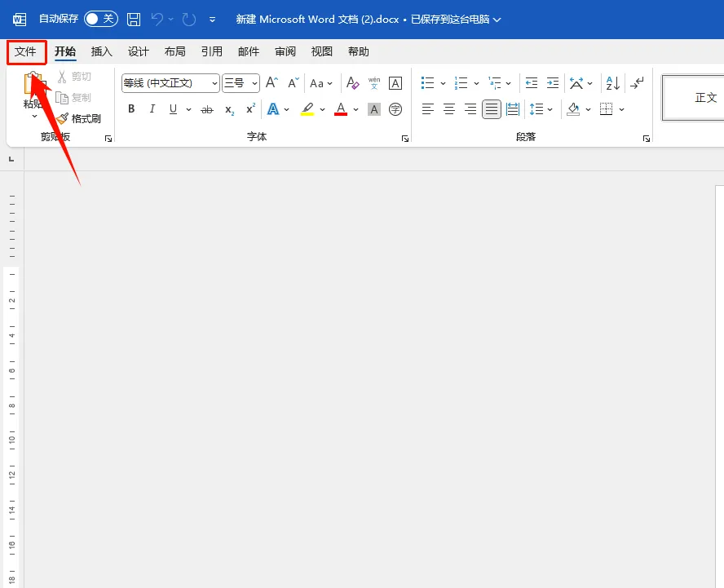The height and width of the screenshot is (588, 724).
Task: Apply bulleted list
Action: point(427,83)
